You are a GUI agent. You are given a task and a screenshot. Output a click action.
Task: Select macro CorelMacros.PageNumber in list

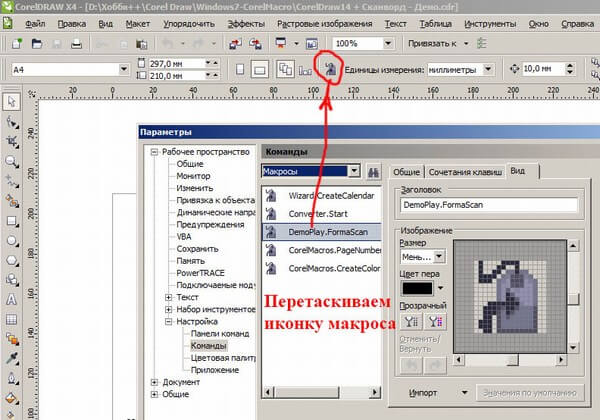(x=322, y=250)
